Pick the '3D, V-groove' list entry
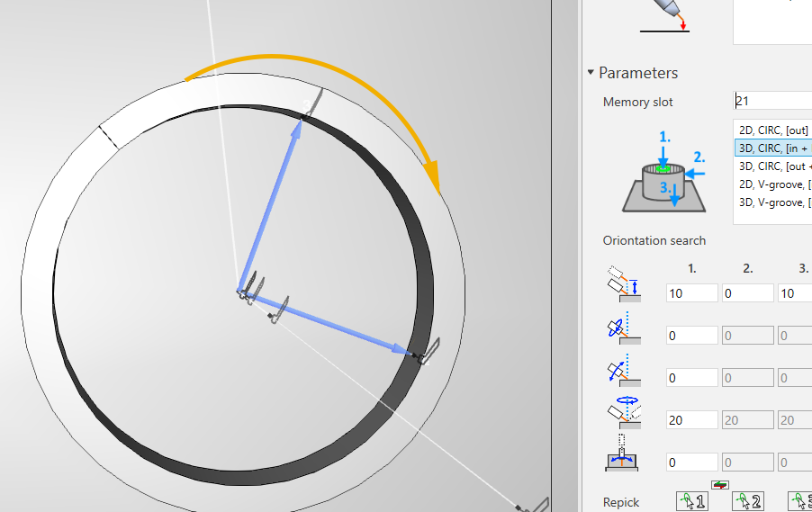 click(773, 202)
